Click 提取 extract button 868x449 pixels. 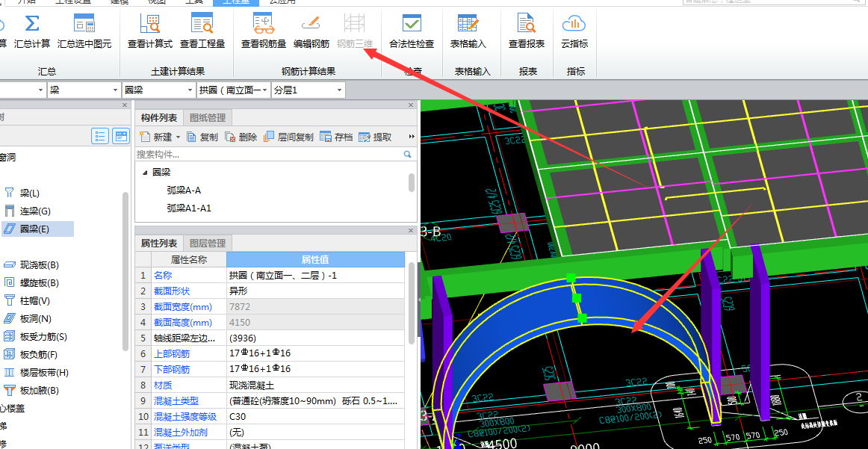[375, 137]
